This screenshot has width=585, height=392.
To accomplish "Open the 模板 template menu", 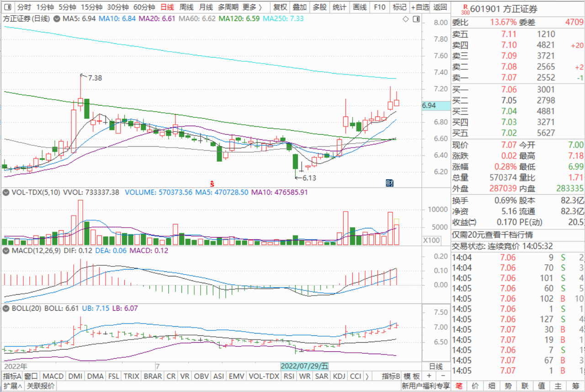I will pyautogui.click(x=412, y=376).
